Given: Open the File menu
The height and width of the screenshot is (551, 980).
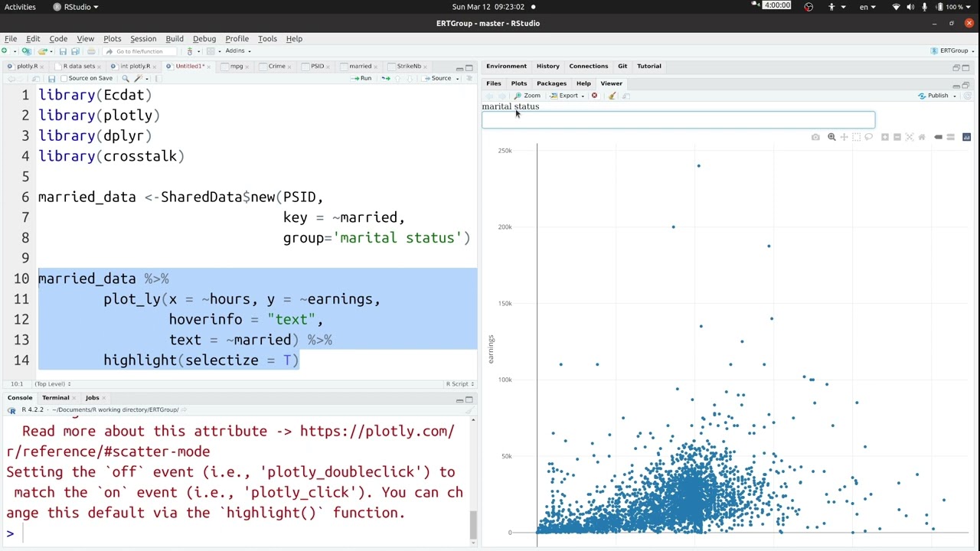Looking at the screenshot, I should 11,38.
